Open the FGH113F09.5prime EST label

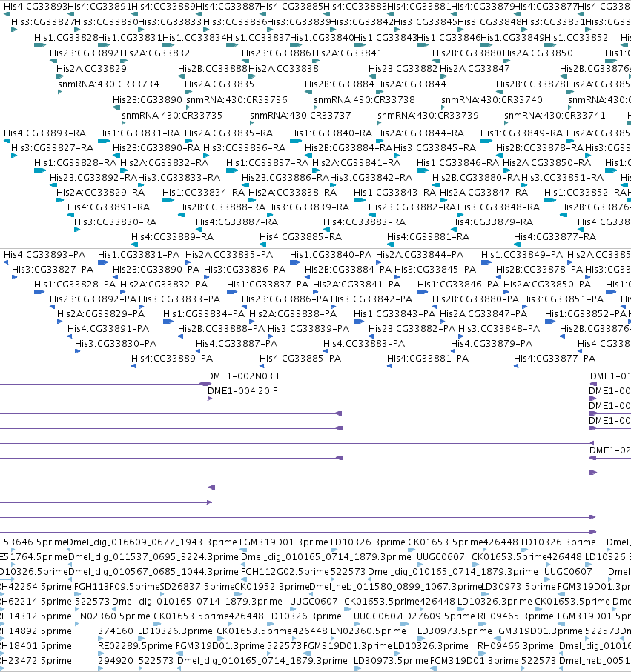116,587
